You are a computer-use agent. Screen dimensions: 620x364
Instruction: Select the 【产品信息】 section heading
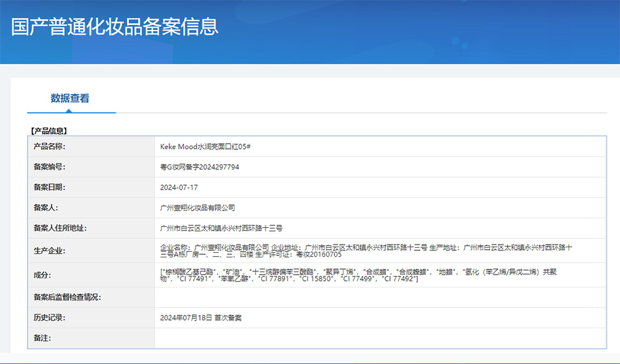(x=49, y=131)
